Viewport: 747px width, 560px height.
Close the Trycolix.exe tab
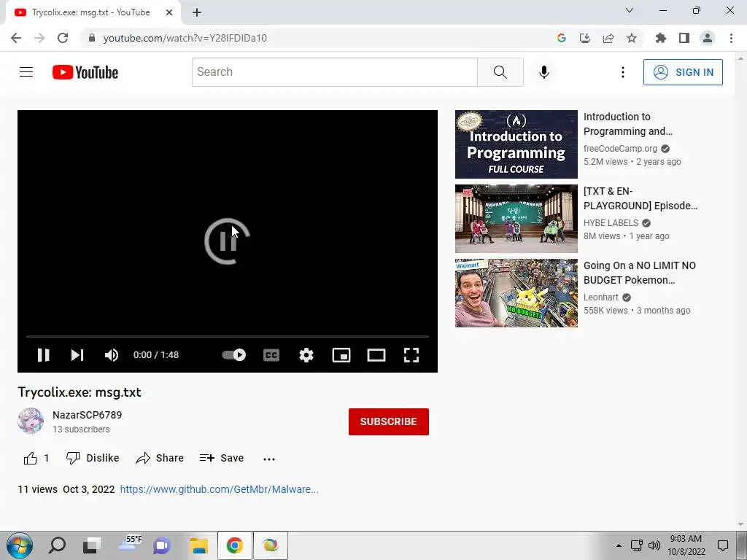169,13
